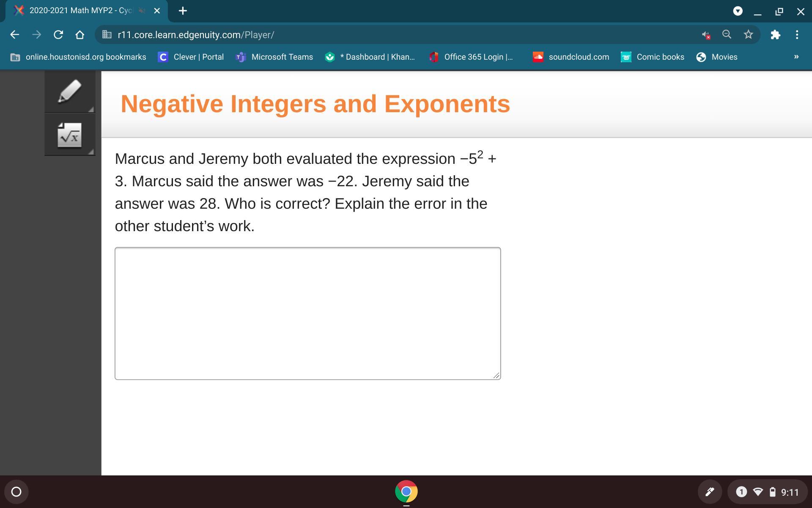Open Chrome three-dot menu
The width and height of the screenshot is (812, 508).
click(797, 35)
